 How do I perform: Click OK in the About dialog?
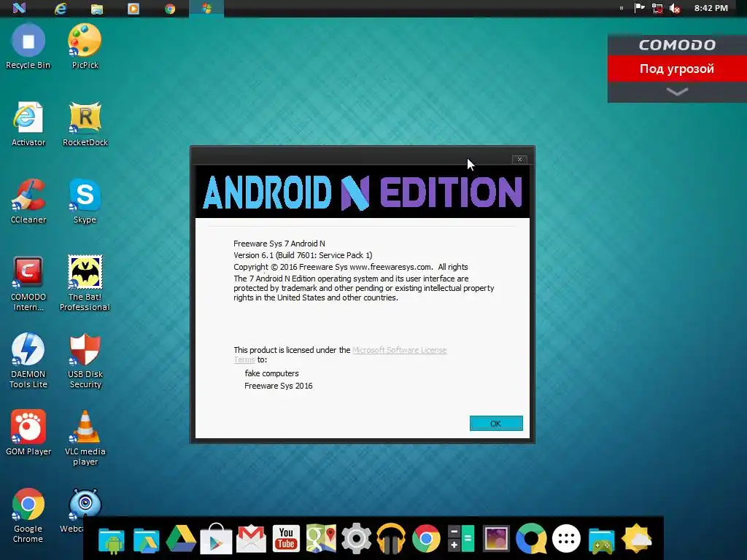click(496, 424)
